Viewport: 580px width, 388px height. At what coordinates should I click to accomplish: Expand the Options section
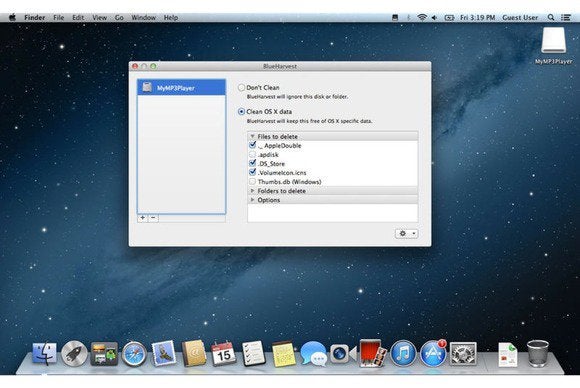(253, 200)
